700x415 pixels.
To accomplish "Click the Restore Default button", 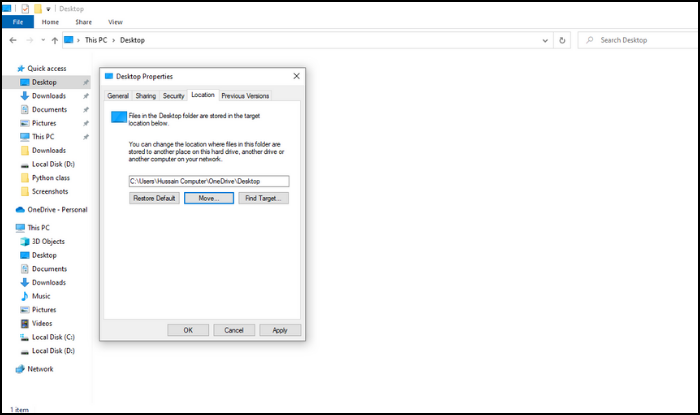I will (154, 198).
